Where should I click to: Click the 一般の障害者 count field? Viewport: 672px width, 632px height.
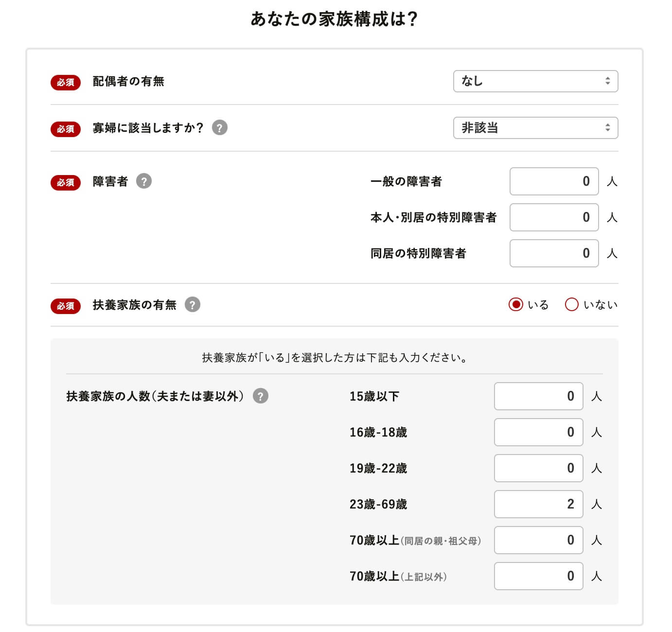point(553,182)
